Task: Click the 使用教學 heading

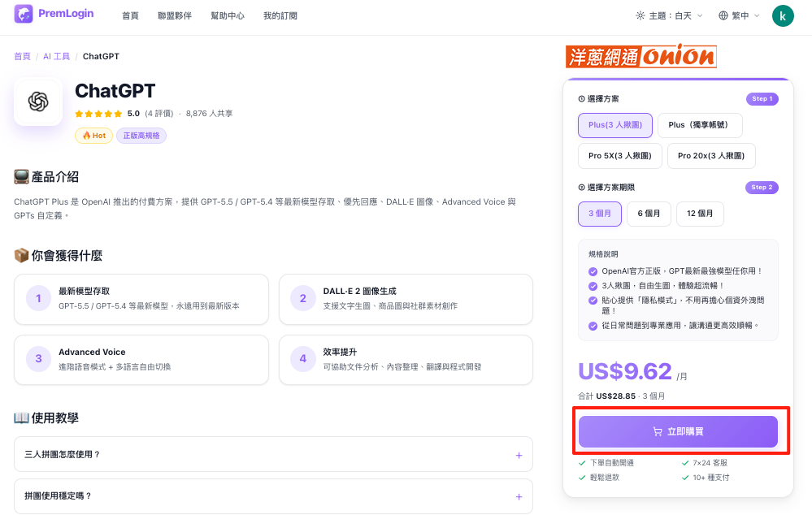Action: tap(55, 418)
